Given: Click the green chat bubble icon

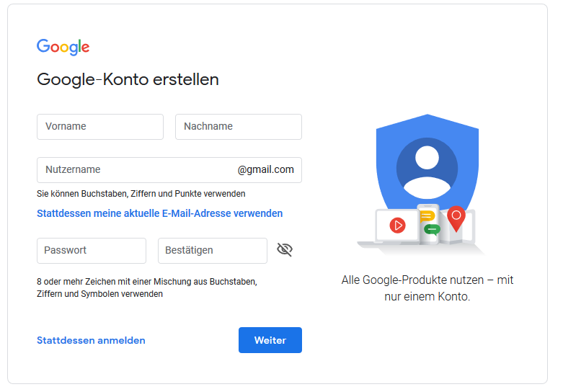Looking at the screenshot, I should [432, 229].
